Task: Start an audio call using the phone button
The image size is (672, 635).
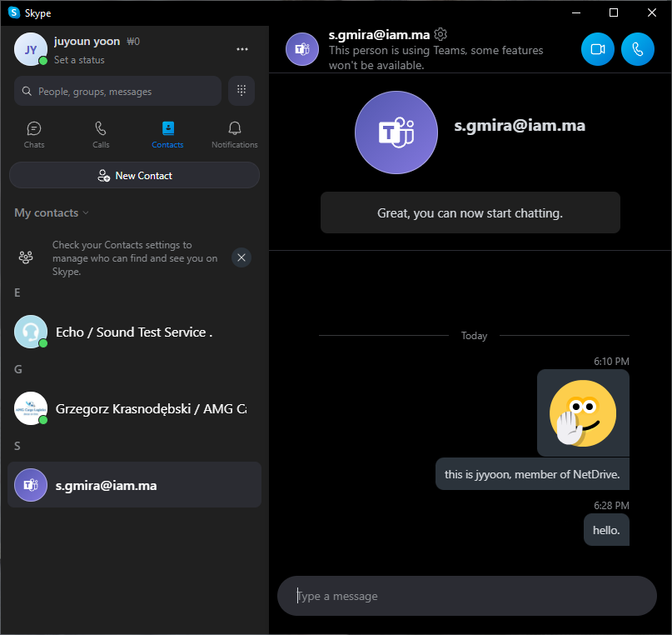Action: (637, 49)
